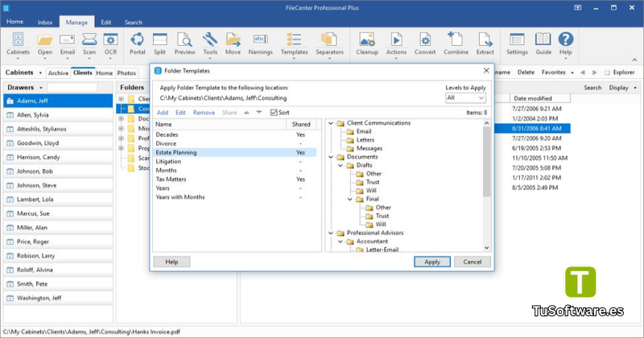Open the Cabinets ribbon tool
644x338 pixels.
(x=18, y=44)
